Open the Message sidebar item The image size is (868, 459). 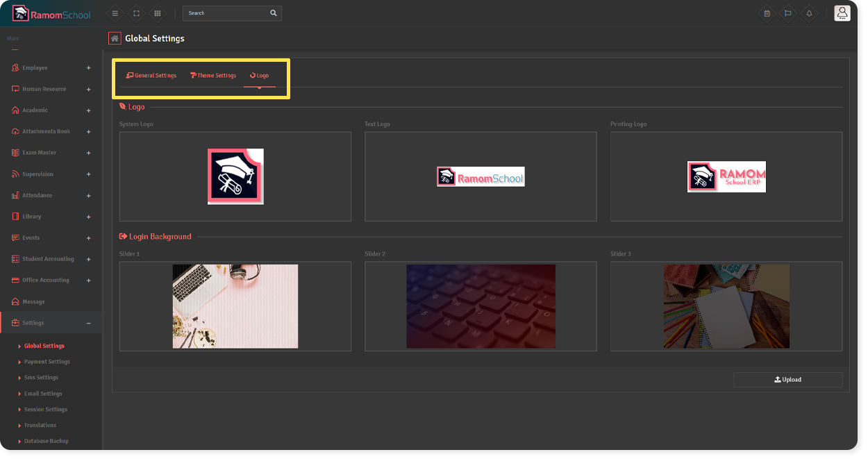click(x=33, y=302)
